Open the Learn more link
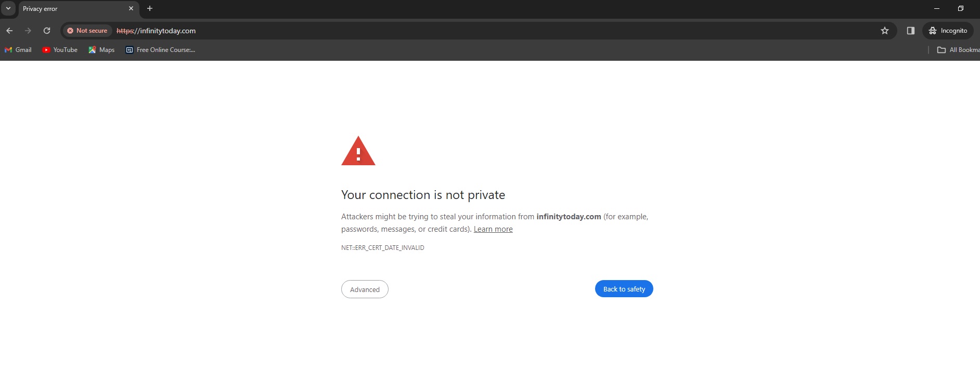980x371 pixels. pos(493,229)
